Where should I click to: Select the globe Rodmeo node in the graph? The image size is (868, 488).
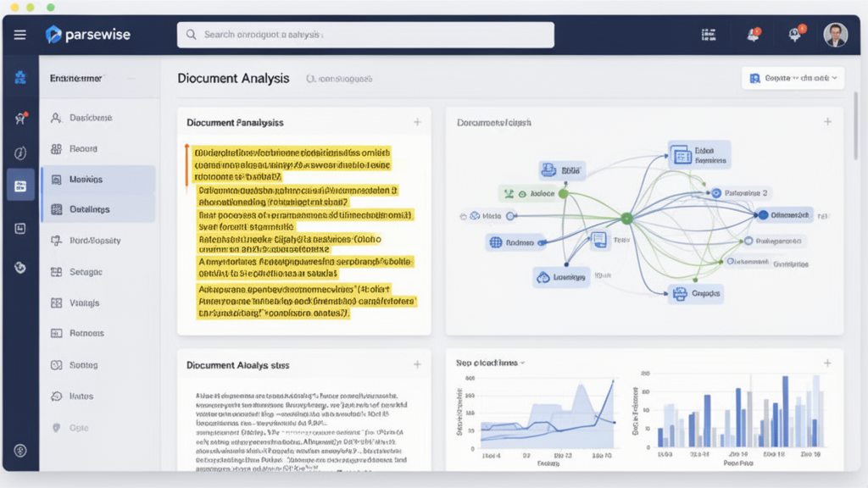[x=515, y=242]
